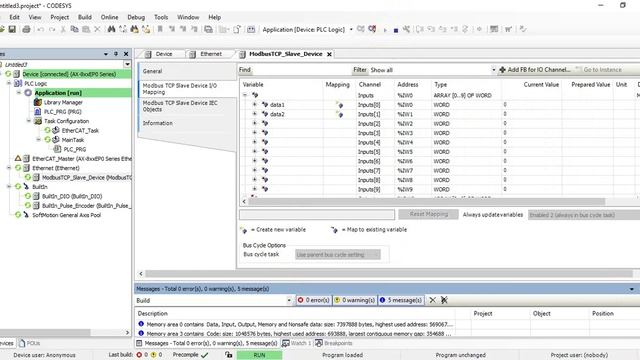Open the General settings page
The width and height of the screenshot is (640, 360).
[187, 71]
